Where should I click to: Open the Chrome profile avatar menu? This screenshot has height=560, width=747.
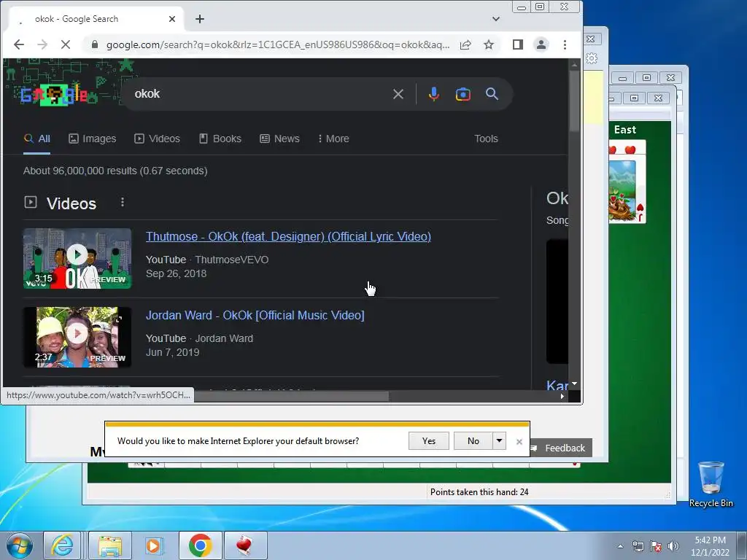(x=541, y=44)
